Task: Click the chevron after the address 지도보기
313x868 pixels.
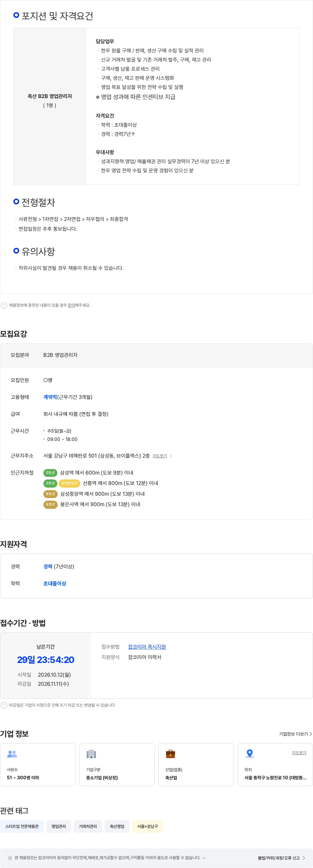Action: click(171, 456)
